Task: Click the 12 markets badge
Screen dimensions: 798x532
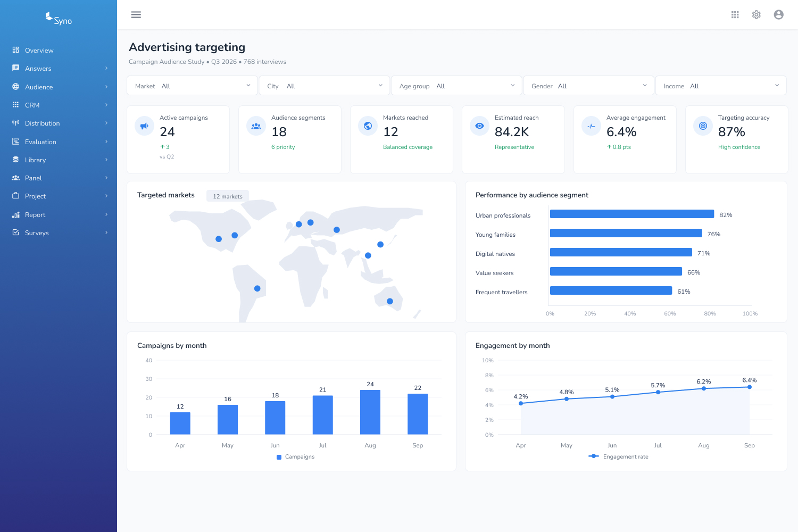Action: coord(228,196)
